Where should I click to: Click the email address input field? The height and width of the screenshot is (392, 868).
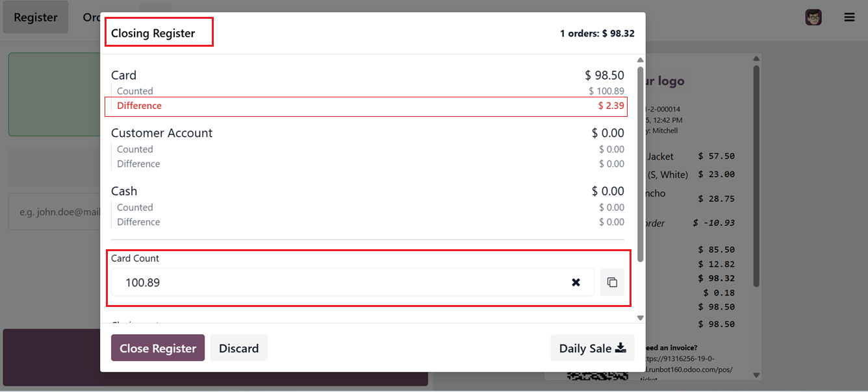point(55,211)
